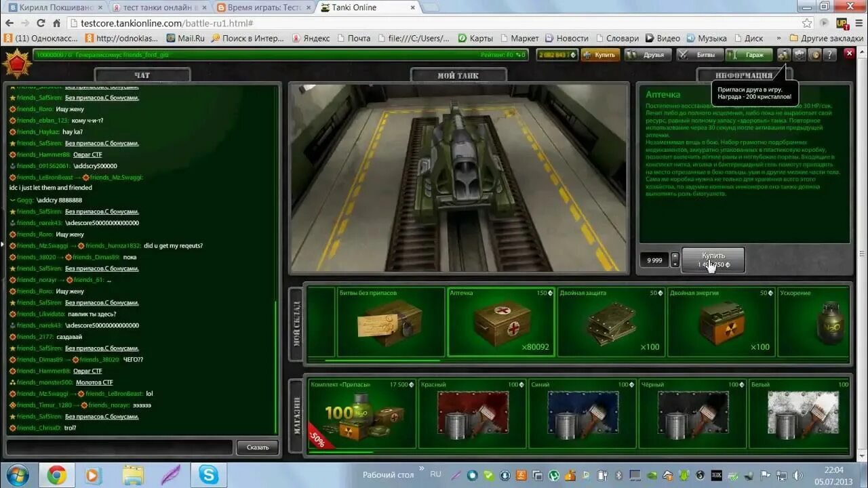
Task: Click the orange Купить crystals button
Action: click(601, 55)
